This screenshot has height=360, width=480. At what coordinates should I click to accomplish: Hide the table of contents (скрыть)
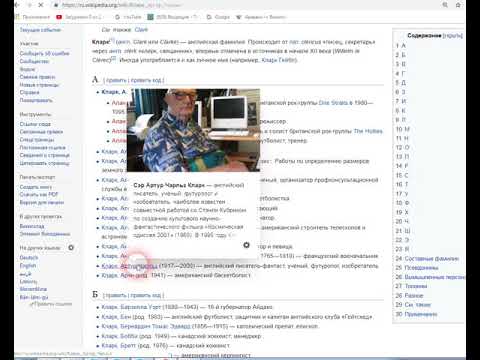click(x=453, y=36)
